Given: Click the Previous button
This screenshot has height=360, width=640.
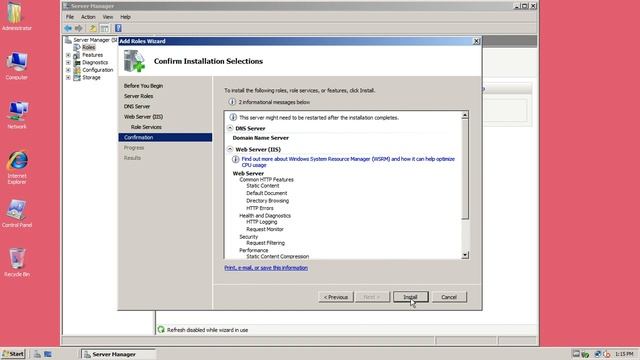Looking at the screenshot, I should pyautogui.click(x=336, y=297).
